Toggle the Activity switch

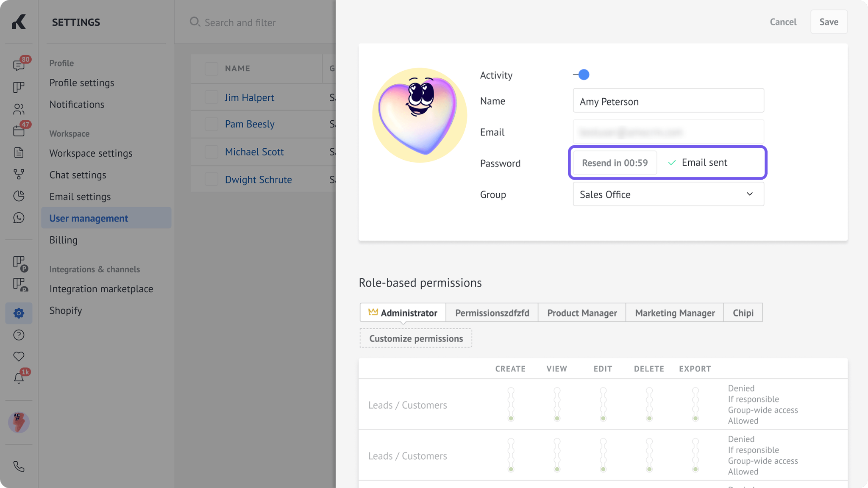pos(581,75)
